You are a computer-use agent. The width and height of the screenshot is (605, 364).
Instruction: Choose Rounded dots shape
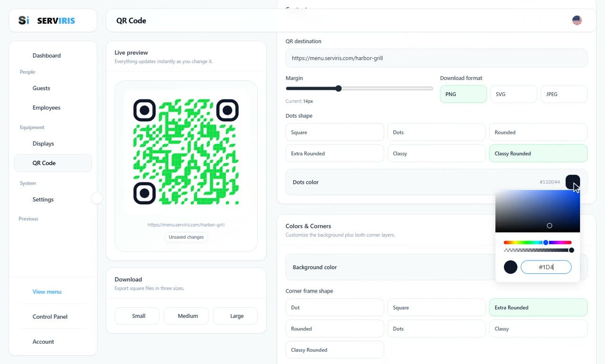pyautogui.click(x=538, y=132)
